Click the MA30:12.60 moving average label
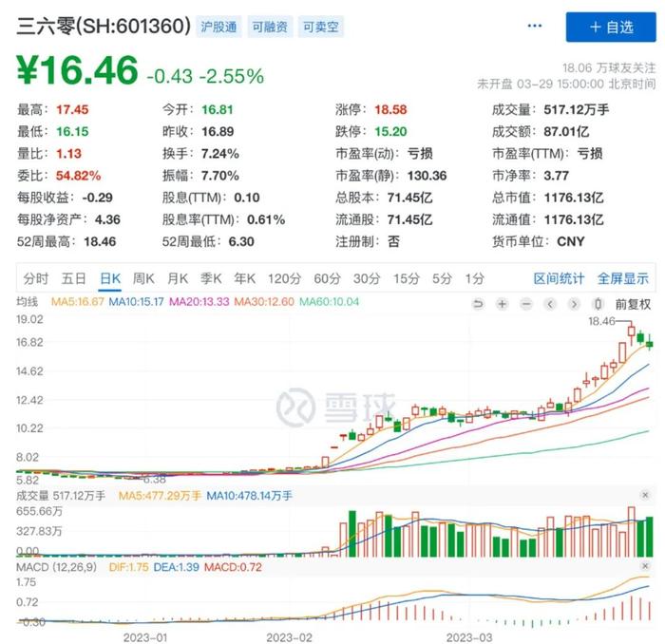 (x=264, y=302)
